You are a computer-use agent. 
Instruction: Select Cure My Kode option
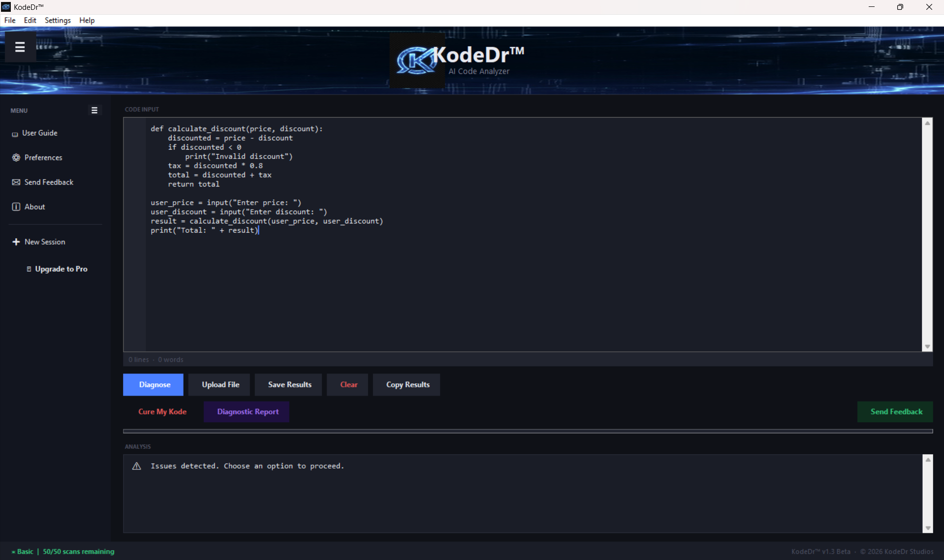(162, 411)
